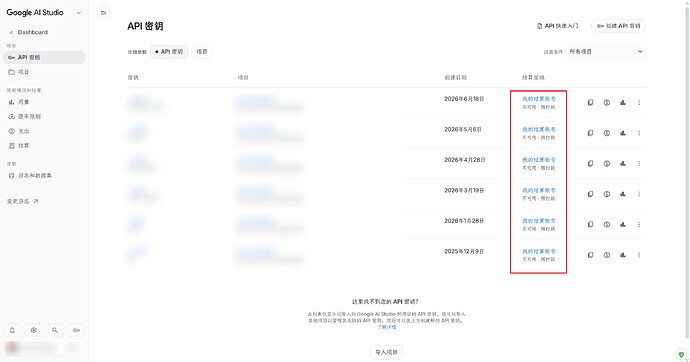Open more options for 2026年5月6日 key
This screenshot has width=690, height=362.
pos(639,133)
